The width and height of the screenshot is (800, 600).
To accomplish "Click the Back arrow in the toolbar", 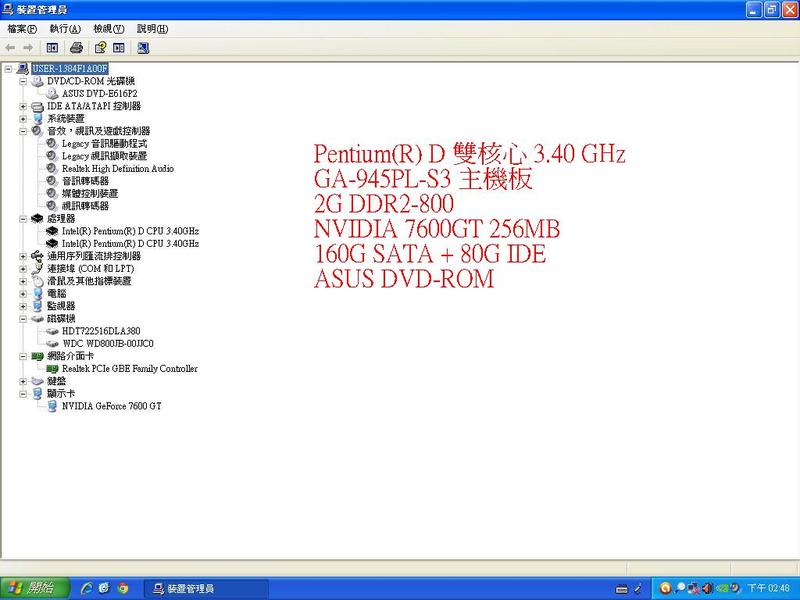I will click(x=10, y=48).
